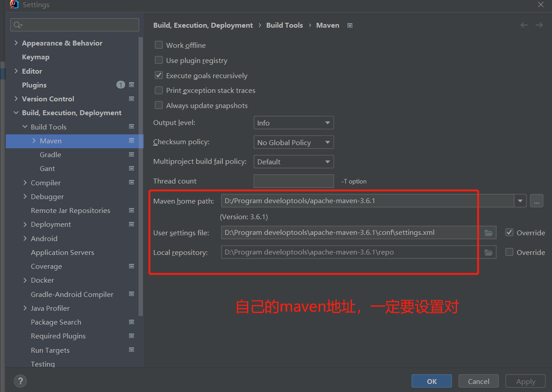Expand the Editor section
Image resolution: width=552 pixels, height=392 pixels.
pyautogui.click(x=16, y=71)
